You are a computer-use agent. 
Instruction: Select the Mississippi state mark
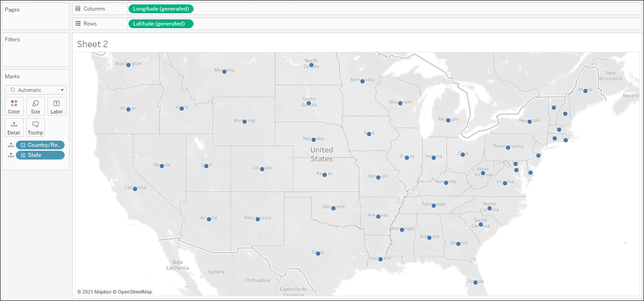point(402,230)
